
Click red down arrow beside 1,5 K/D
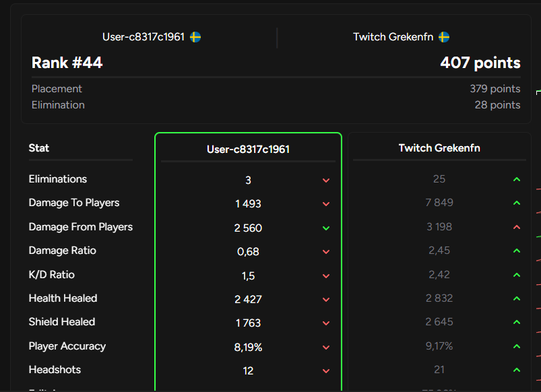326,276
